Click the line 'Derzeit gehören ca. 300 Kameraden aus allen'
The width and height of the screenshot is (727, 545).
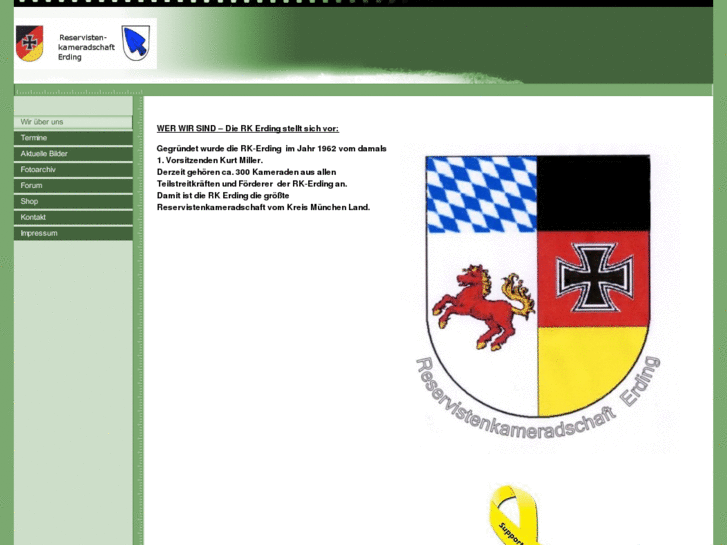pyautogui.click(x=246, y=172)
